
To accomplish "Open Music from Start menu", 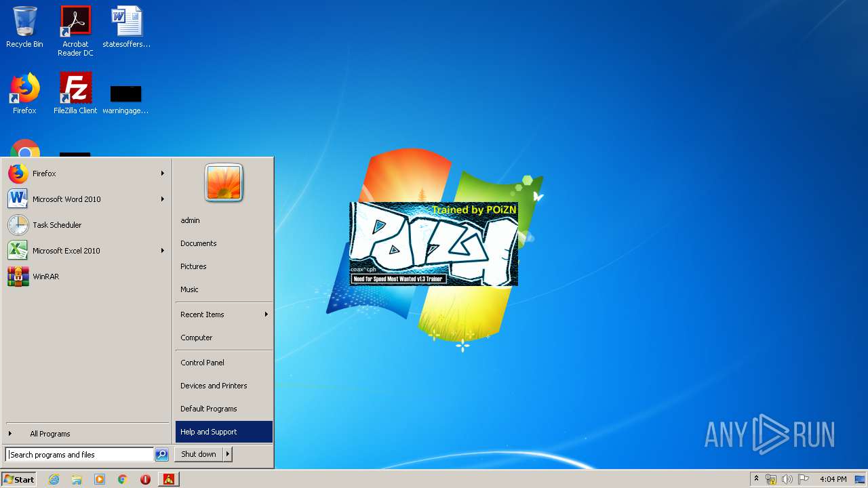I will [x=224, y=289].
